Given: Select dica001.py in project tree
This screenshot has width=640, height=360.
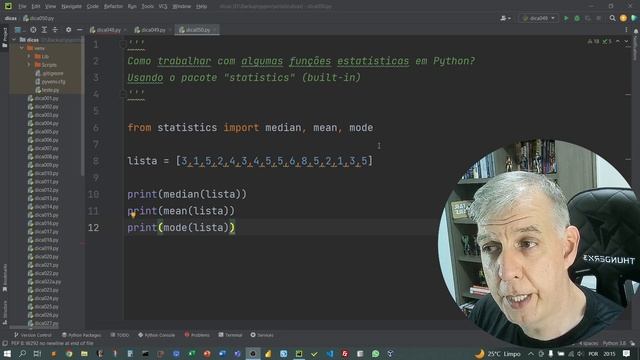Looking at the screenshot, I should (43, 98).
